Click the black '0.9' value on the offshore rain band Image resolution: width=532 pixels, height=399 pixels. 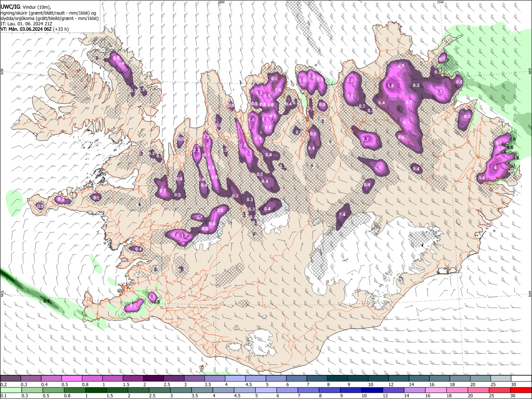click(47, 301)
